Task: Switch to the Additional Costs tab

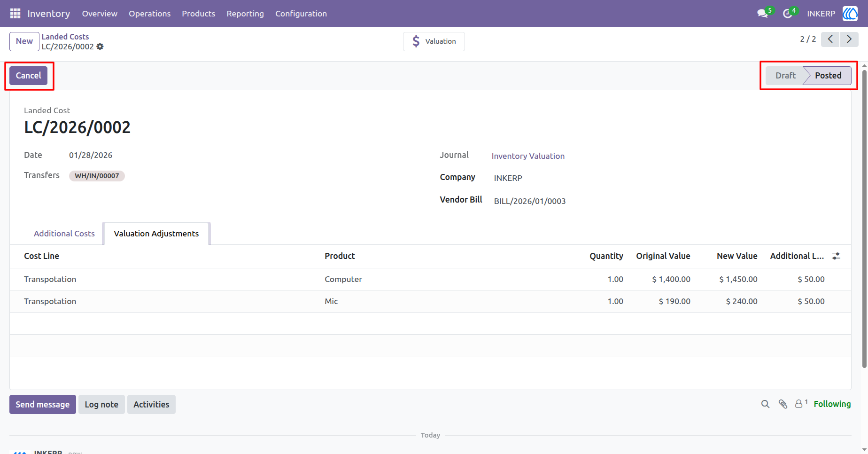Action: pyautogui.click(x=64, y=234)
